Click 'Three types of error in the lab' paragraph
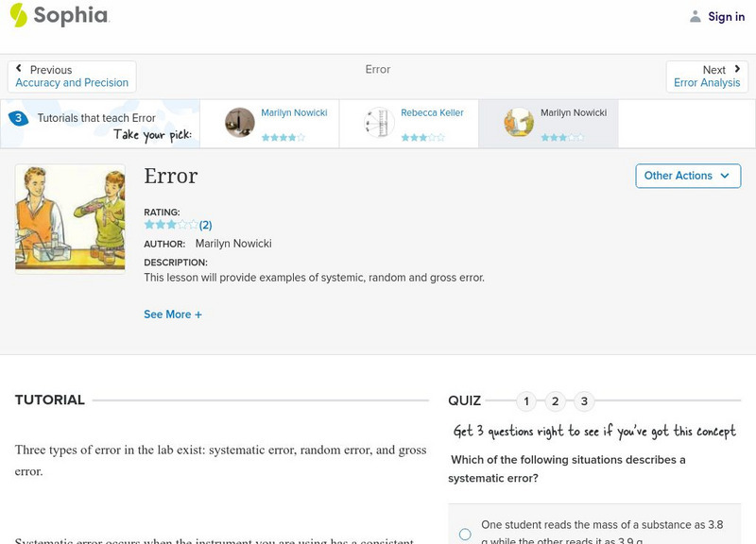This screenshot has width=756, height=544. (221, 461)
